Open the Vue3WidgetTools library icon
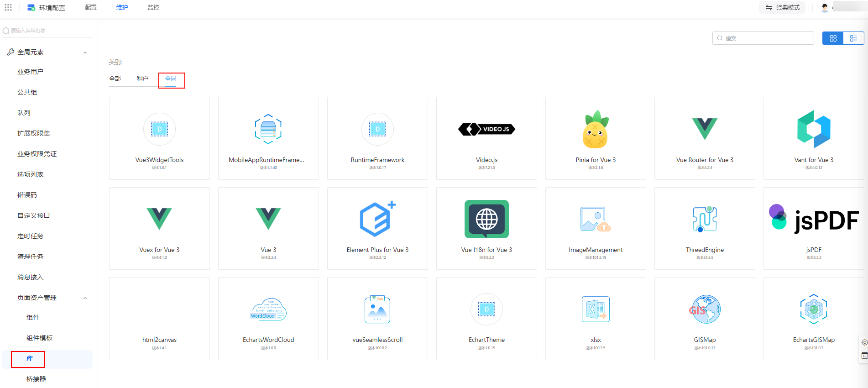The width and height of the screenshot is (868, 388). tap(159, 129)
